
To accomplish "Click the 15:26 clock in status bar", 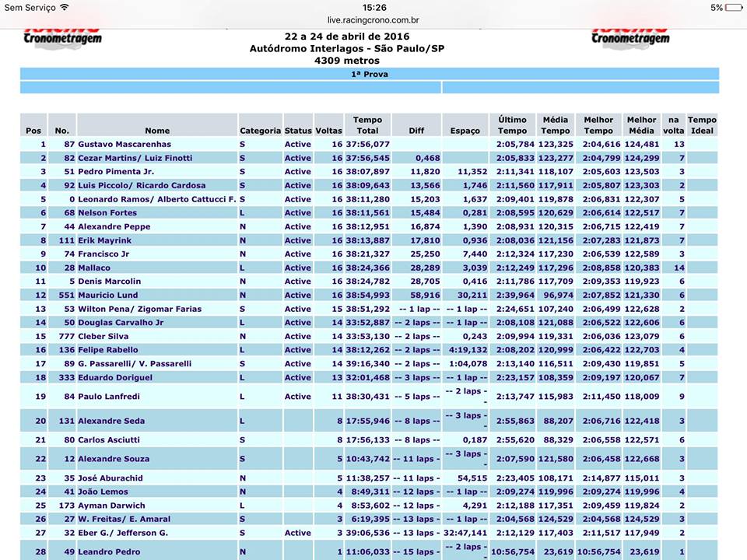I will coord(373,7).
